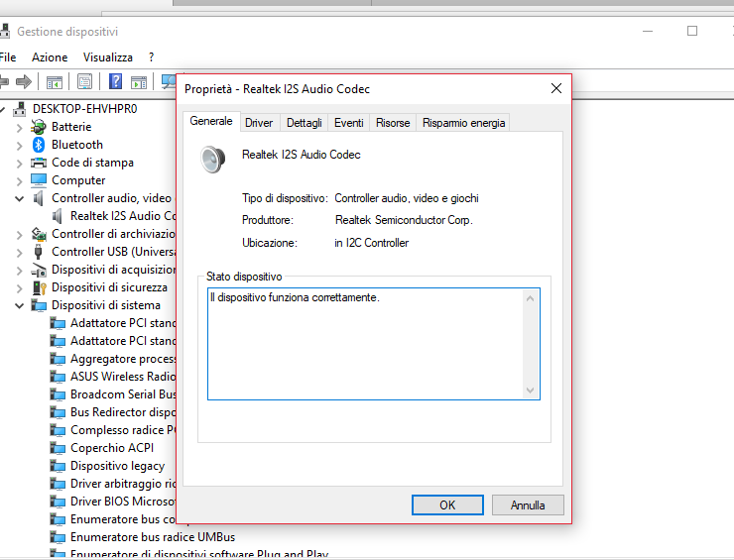Open the Visualizza menu

(108, 57)
